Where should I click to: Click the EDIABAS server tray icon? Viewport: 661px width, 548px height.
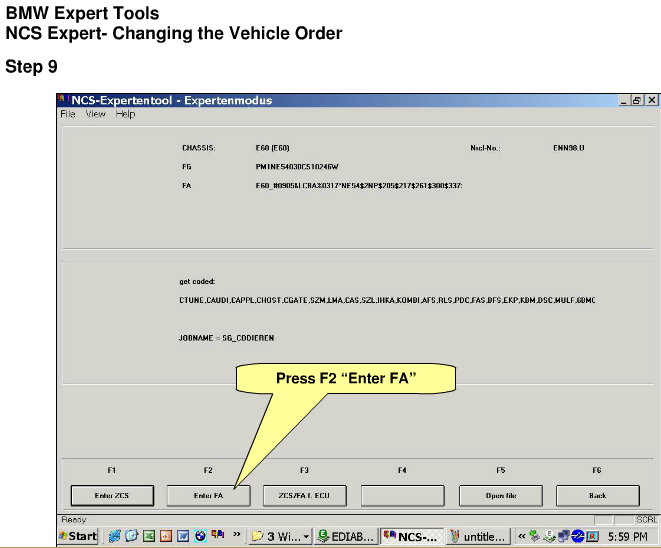click(549, 536)
